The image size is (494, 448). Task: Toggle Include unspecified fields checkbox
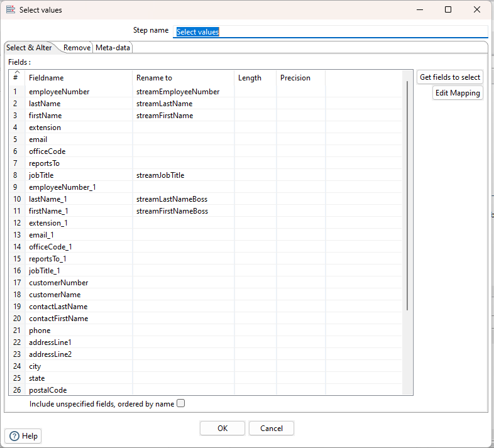click(x=181, y=403)
